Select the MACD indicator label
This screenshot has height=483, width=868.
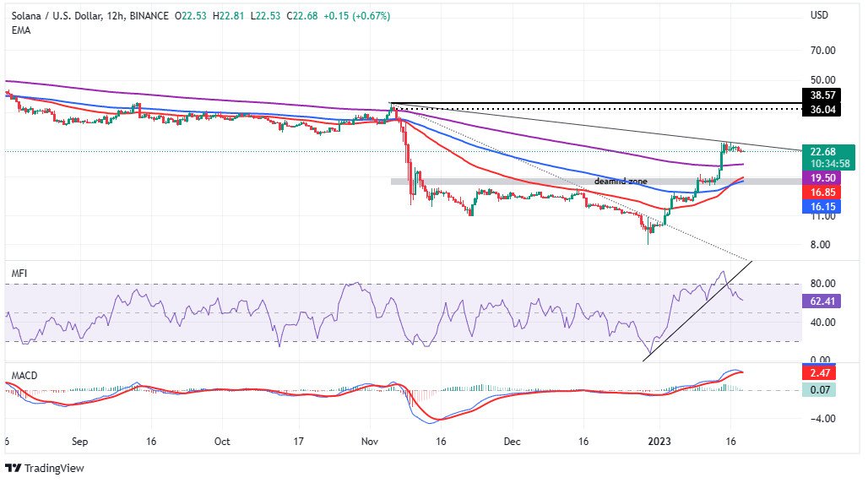pyautogui.click(x=24, y=376)
